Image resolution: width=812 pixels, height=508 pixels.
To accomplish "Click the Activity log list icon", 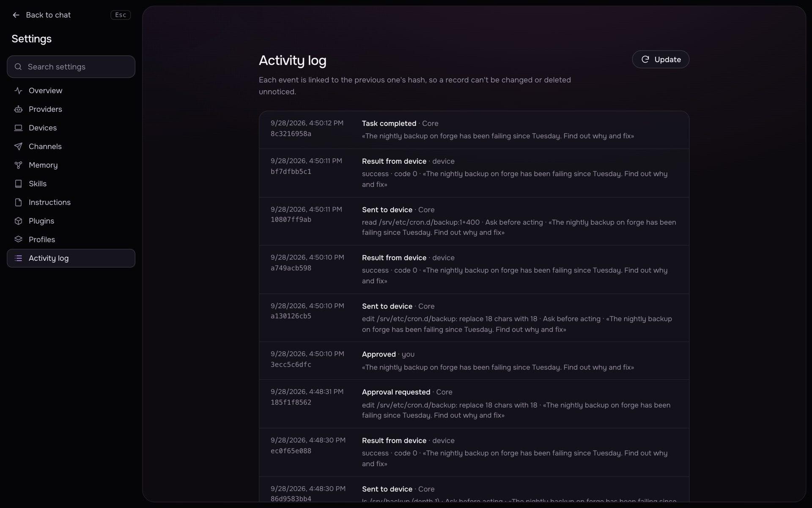I will click(x=18, y=258).
